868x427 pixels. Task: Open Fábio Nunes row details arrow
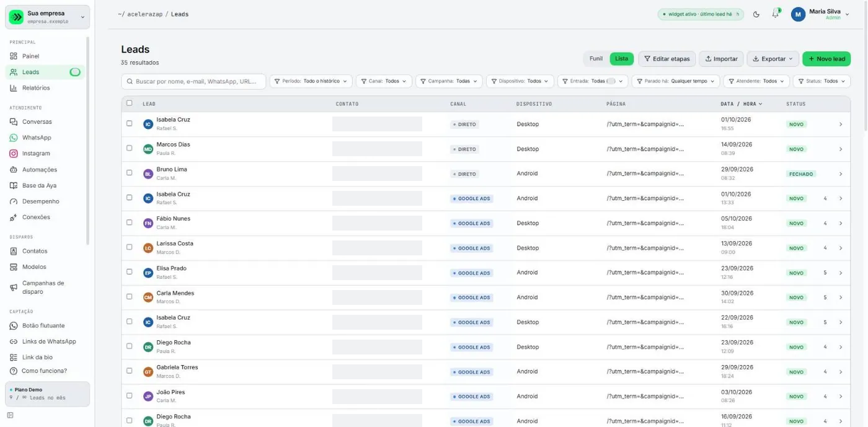point(841,224)
